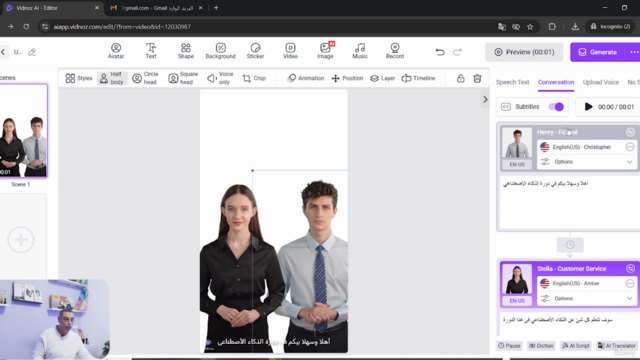Open AI Script

[x=576, y=346]
